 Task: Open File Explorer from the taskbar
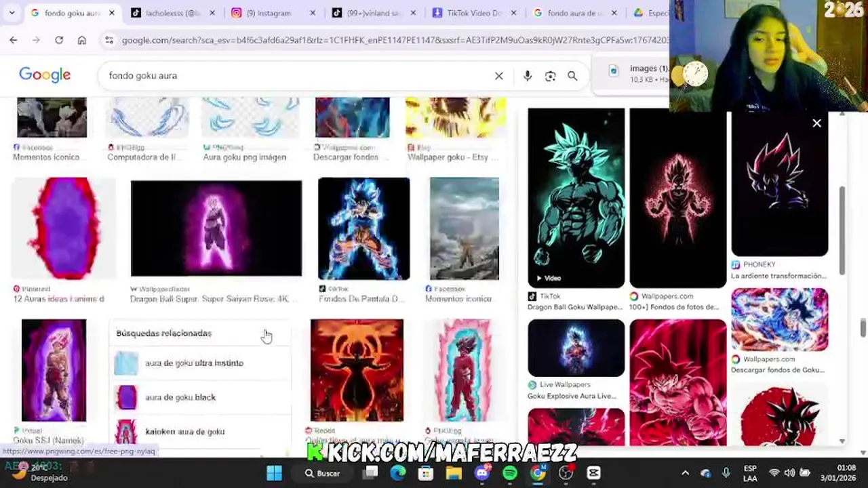[x=454, y=473]
